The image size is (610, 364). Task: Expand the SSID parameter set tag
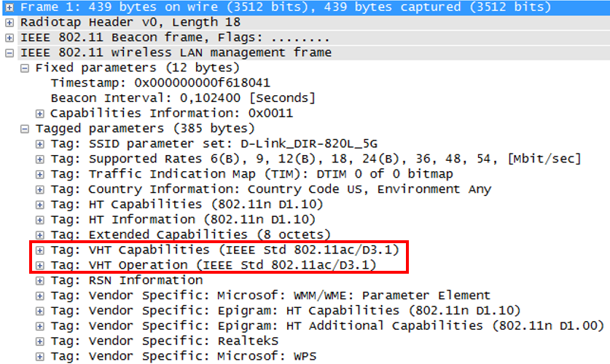point(40,144)
